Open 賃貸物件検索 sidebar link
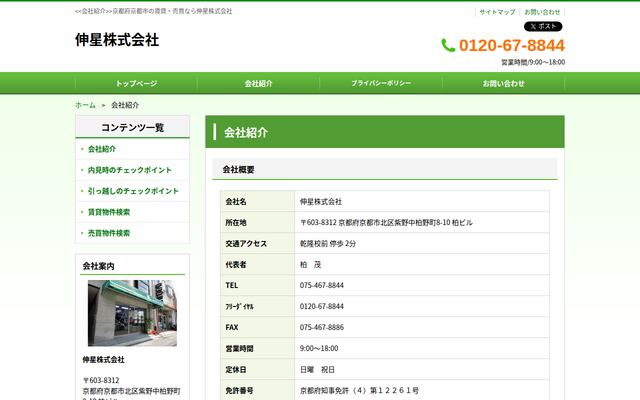Viewport: 640px width, 400px height. pos(109,212)
